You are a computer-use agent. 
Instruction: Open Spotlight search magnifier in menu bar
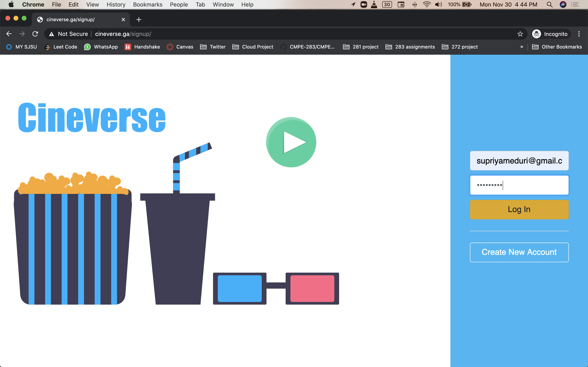pyautogui.click(x=549, y=5)
